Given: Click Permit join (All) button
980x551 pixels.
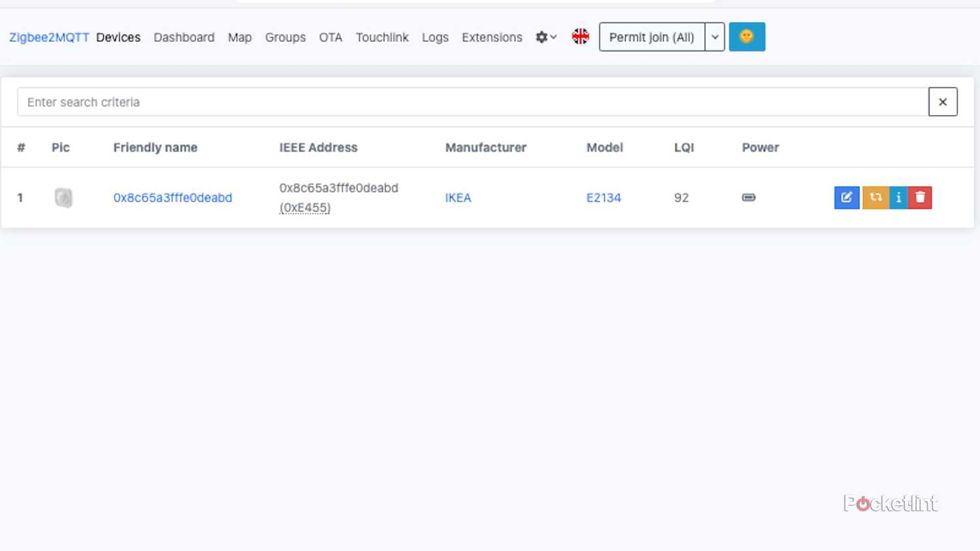Looking at the screenshot, I should pos(651,37).
